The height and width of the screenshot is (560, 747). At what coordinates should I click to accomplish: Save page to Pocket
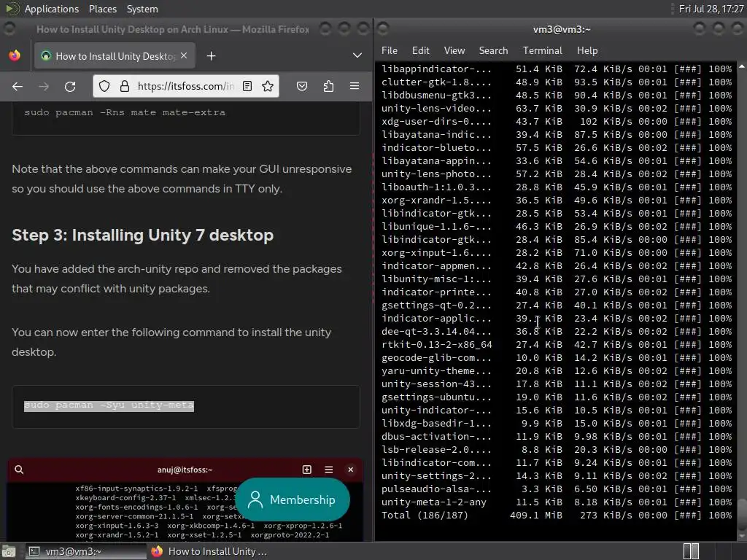click(x=302, y=86)
